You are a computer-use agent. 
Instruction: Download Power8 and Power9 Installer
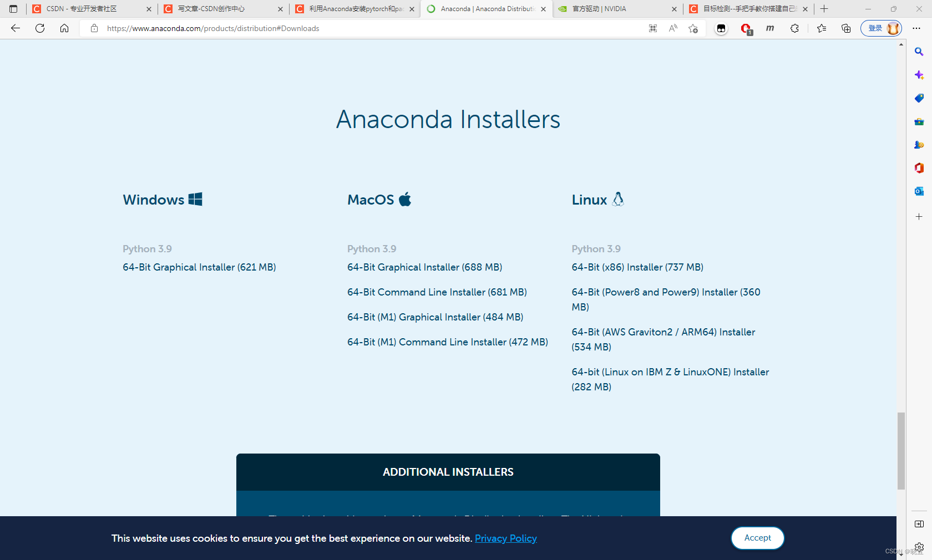tap(666, 299)
